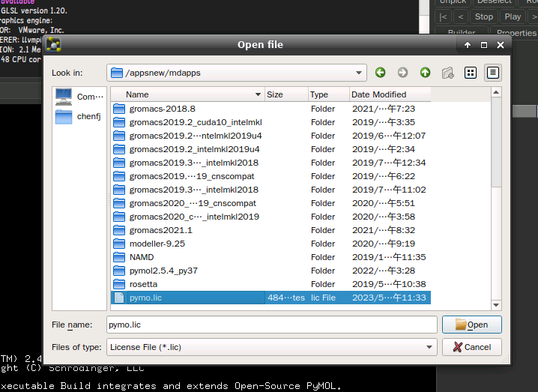Viewport: 538px width, 392px height.
Task: Click the scroll down arrow of file list
Action: coord(496,305)
